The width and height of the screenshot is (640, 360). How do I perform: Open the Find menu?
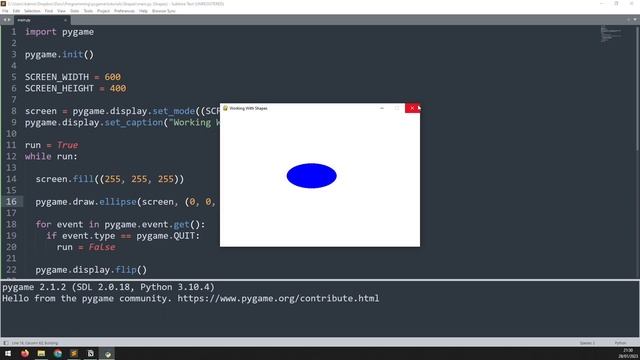pyautogui.click(x=49, y=11)
